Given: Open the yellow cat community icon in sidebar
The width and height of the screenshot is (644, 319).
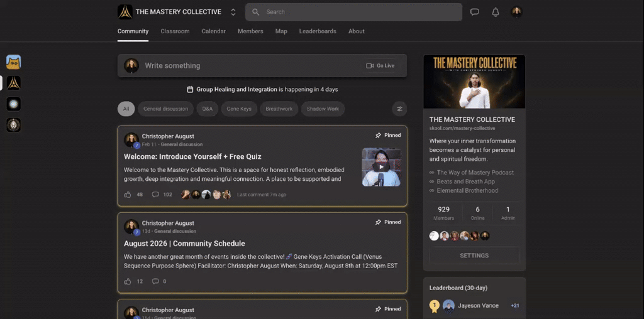Looking at the screenshot, I should click(14, 62).
